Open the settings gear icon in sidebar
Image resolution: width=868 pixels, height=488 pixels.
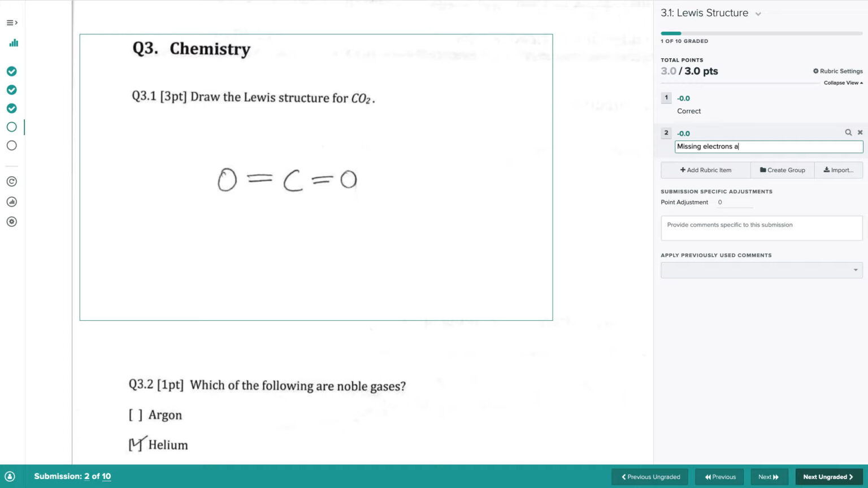coord(11,221)
